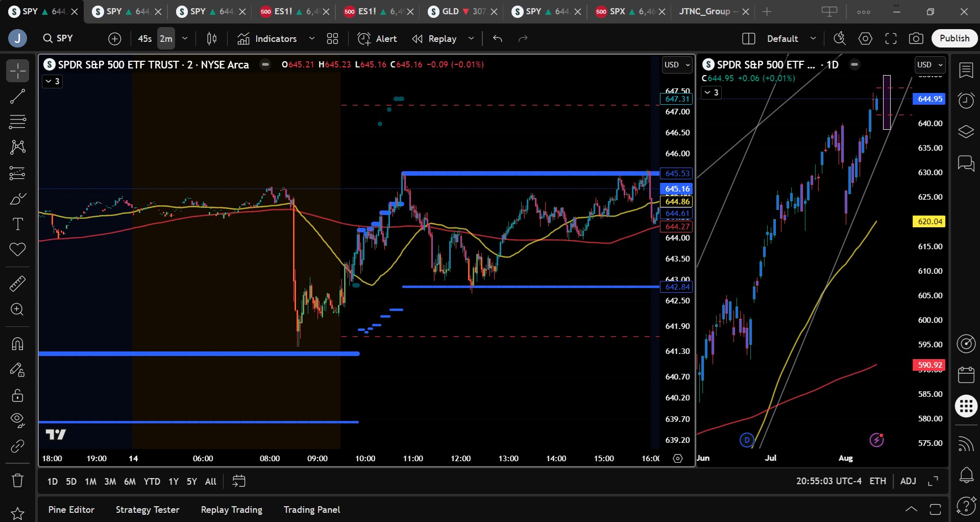Image resolution: width=980 pixels, height=522 pixels.
Task: Open the Trading Panel tab
Action: pyautogui.click(x=312, y=510)
